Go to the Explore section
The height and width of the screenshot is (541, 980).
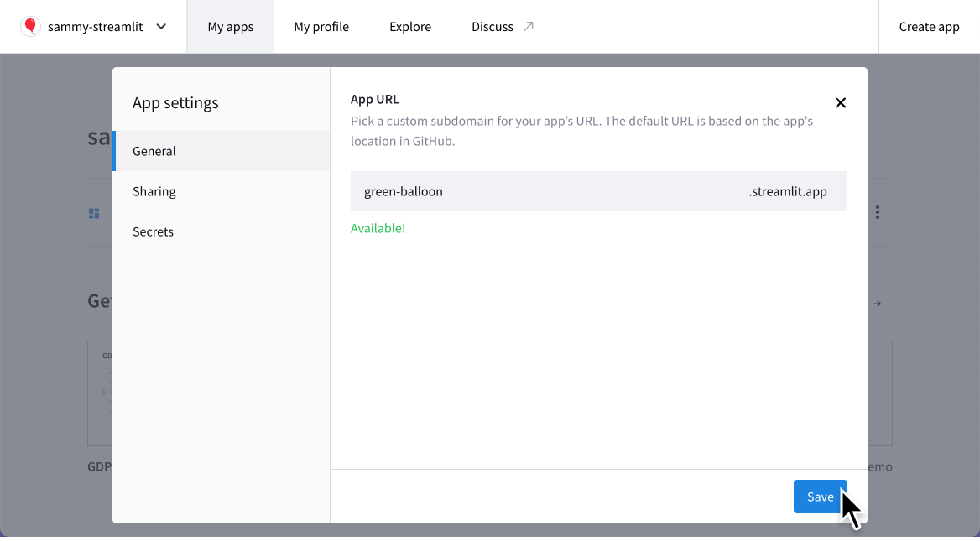click(409, 26)
